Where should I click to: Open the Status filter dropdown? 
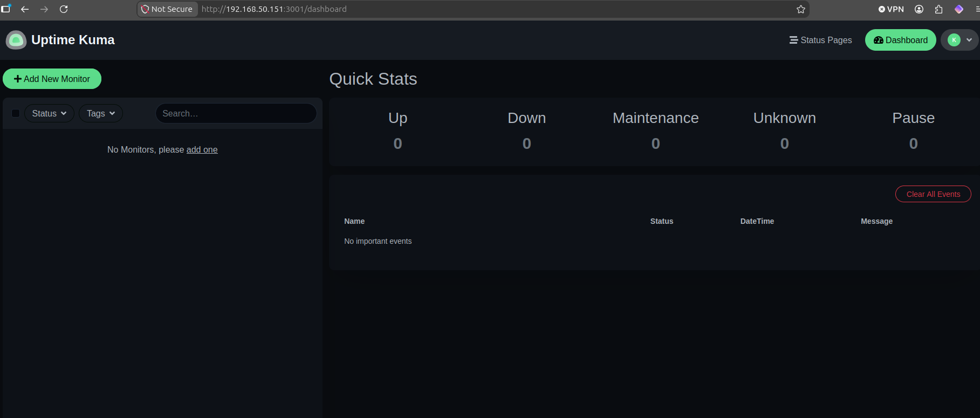pyautogui.click(x=49, y=113)
